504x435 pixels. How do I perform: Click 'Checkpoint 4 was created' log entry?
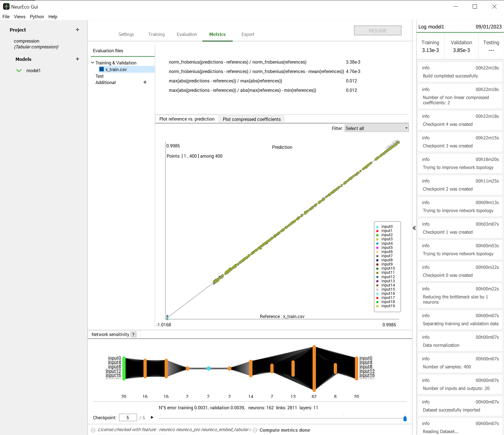pyautogui.click(x=460, y=120)
